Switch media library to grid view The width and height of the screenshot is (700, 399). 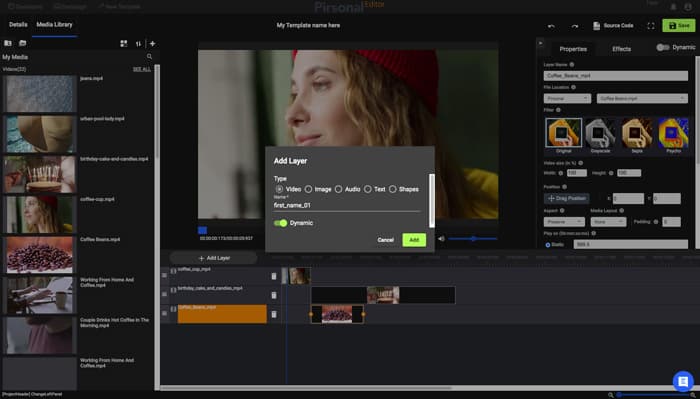(x=124, y=43)
